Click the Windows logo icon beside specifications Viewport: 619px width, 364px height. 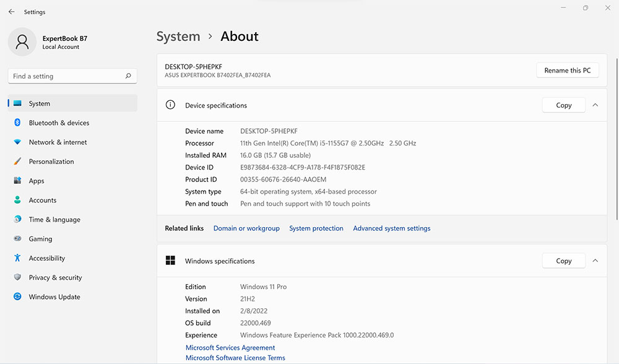170,260
